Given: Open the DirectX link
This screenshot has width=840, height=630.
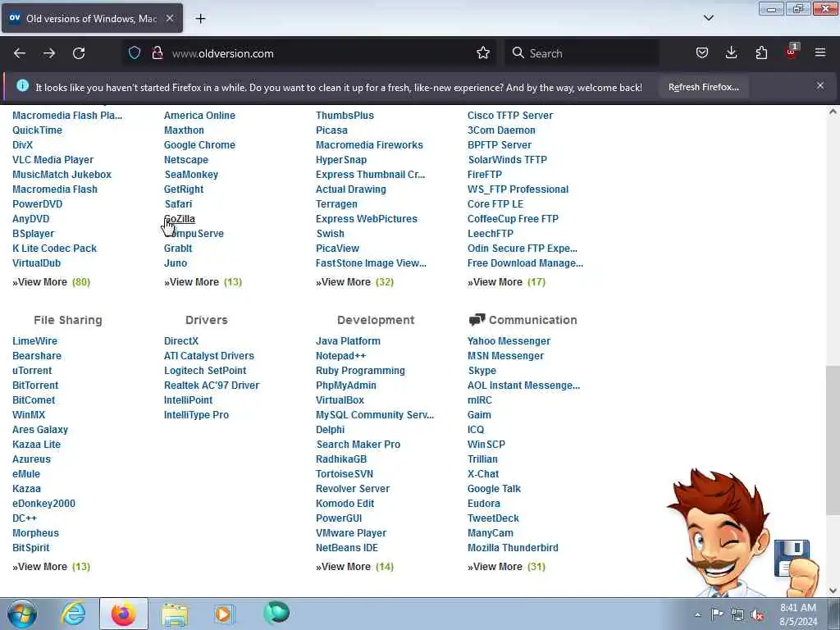Looking at the screenshot, I should pyautogui.click(x=181, y=340).
